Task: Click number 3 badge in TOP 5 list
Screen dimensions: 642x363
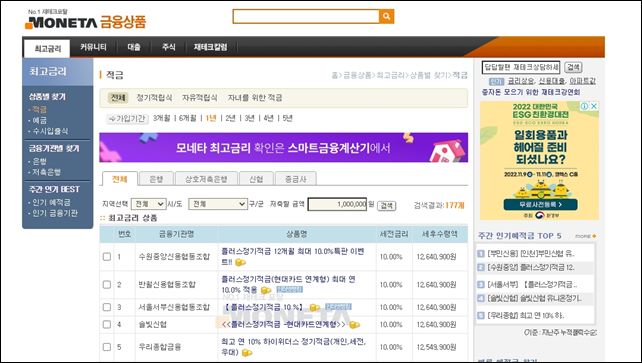Action: tap(481, 284)
